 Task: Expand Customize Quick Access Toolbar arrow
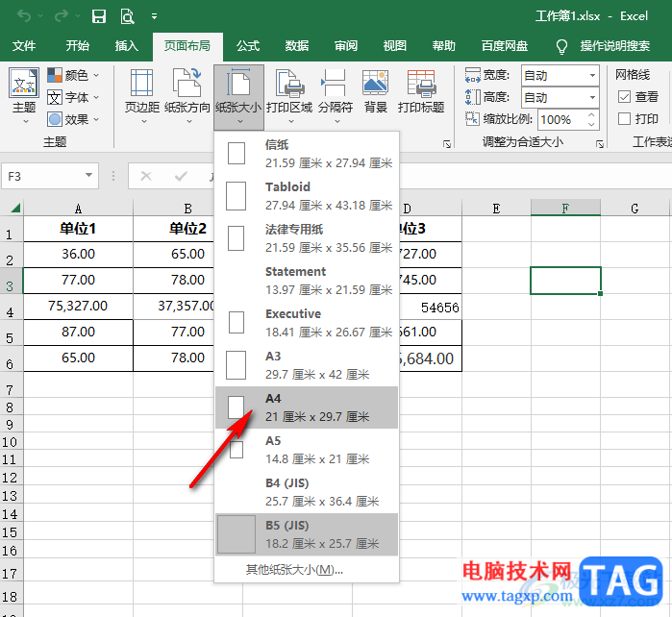(154, 16)
